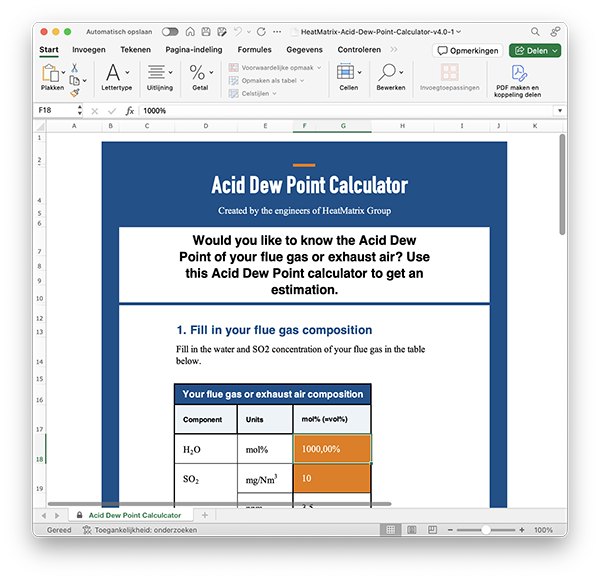
Task: Select the Acid Dew Point Calculcator sheet tab
Action: 130,515
